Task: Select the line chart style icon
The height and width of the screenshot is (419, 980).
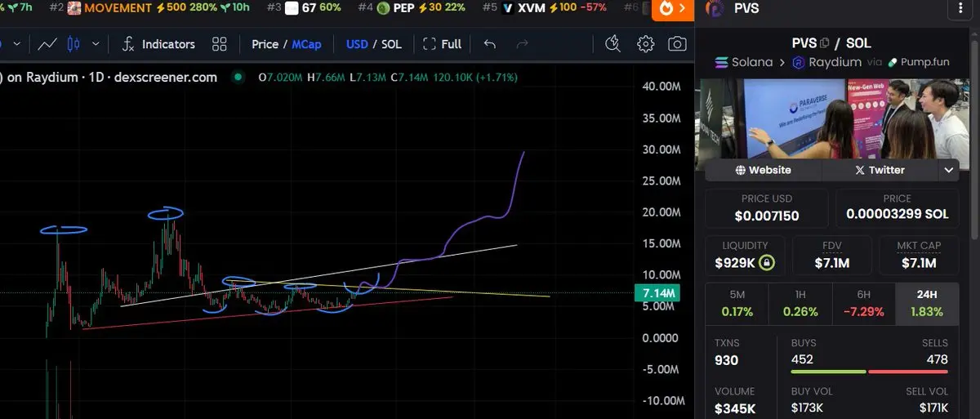Action: (x=47, y=44)
